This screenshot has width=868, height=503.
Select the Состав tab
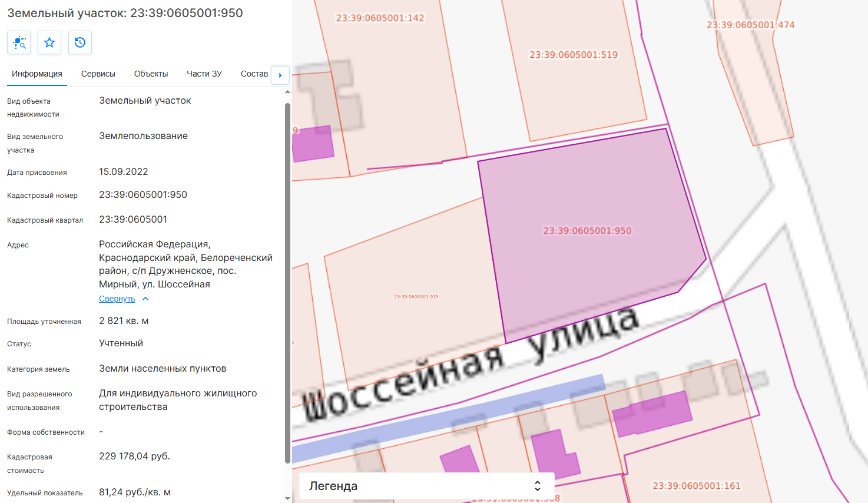coord(254,74)
